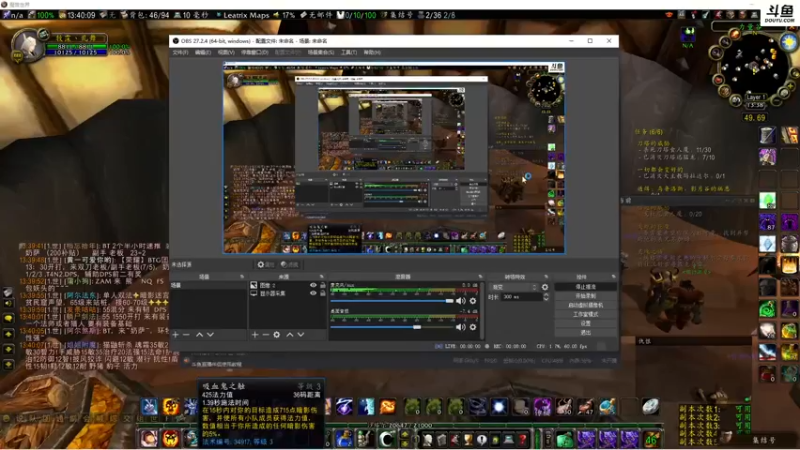Screen dimensions: 800x450
Task: Open the 帮助(H) menu in OBS
Action: [x=372, y=52]
